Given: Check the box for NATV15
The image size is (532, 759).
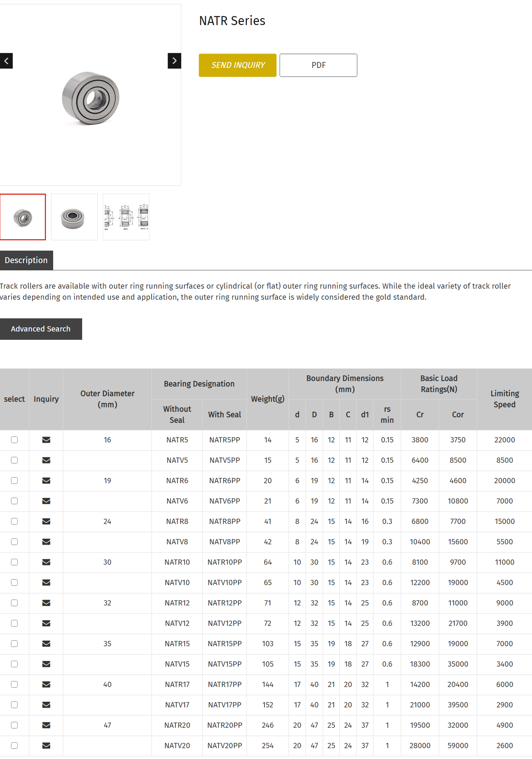Looking at the screenshot, I should click(x=14, y=664).
